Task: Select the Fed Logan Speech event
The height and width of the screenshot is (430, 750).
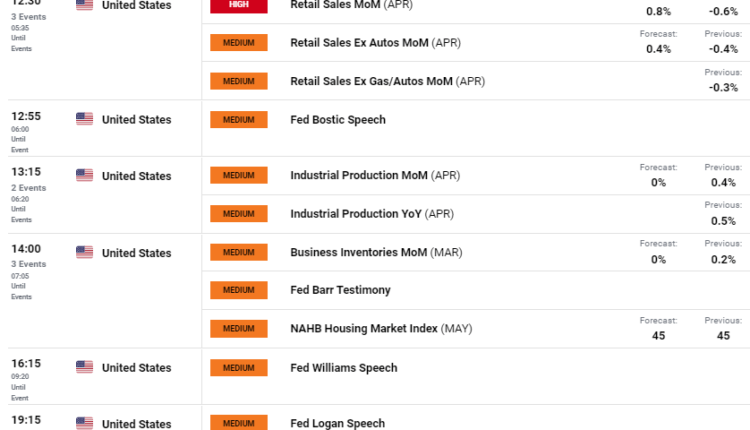Action: pyautogui.click(x=337, y=424)
